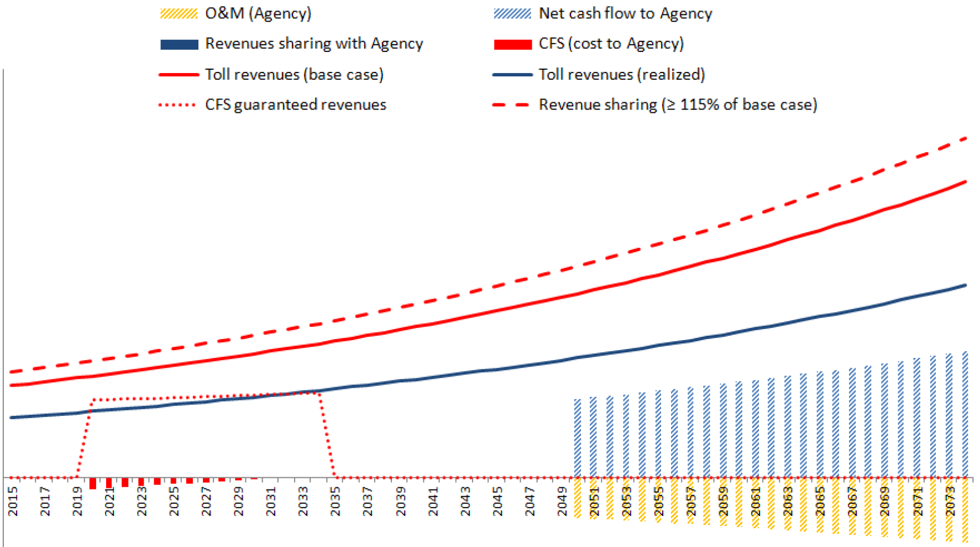
Task: Click the 2071 axis label
Action: click(x=918, y=501)
